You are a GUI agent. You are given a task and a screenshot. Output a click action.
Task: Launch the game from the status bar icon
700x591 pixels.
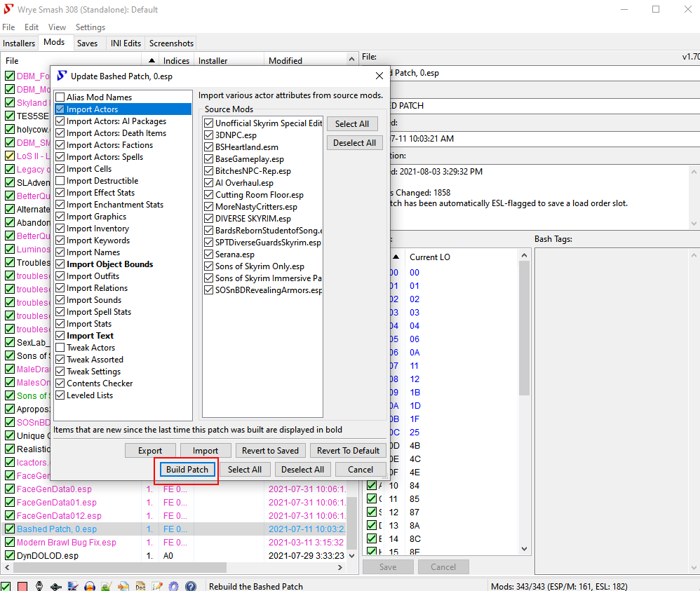click(x=39, y=585)
